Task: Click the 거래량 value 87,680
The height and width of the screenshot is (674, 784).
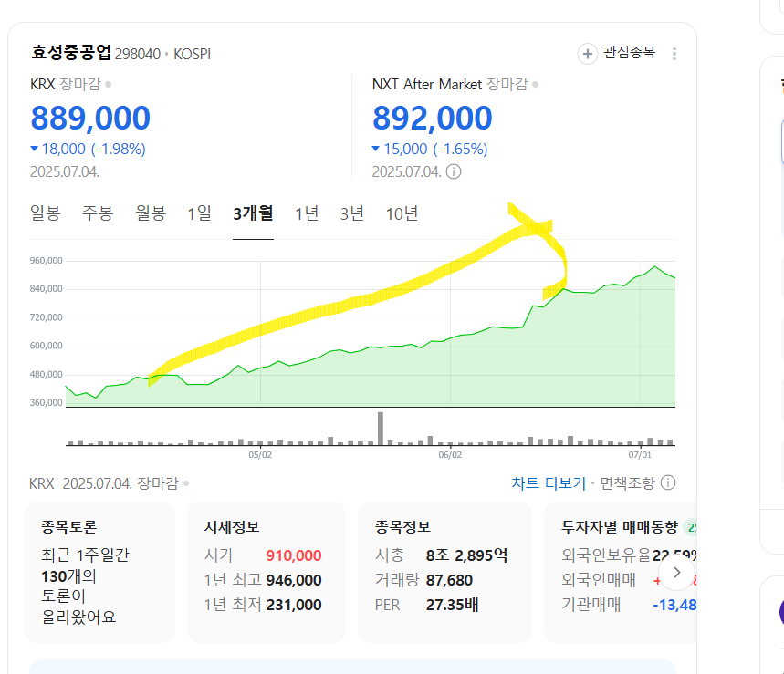Action: [x=450, y=580]
